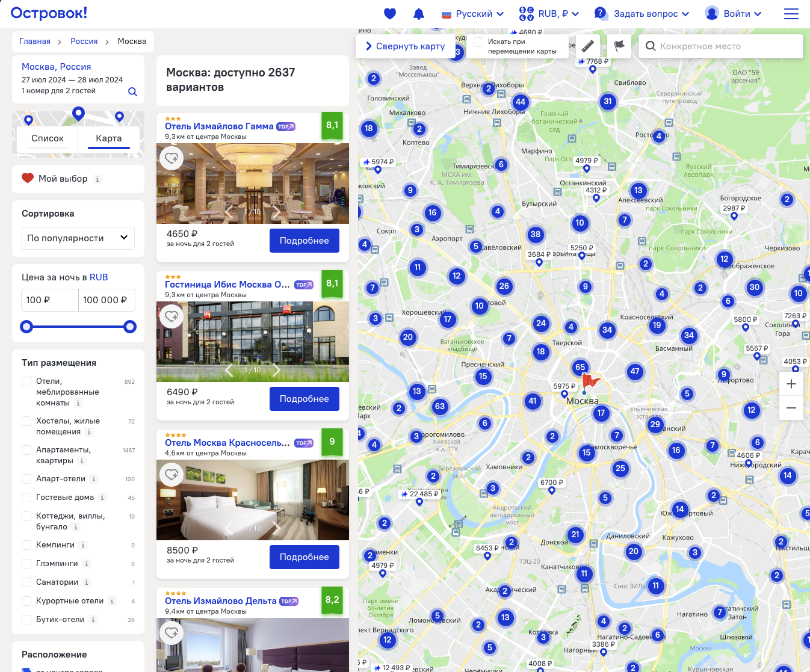
Task: Show next photo of Отель Москва Красносельская
Action: [276, 528]
